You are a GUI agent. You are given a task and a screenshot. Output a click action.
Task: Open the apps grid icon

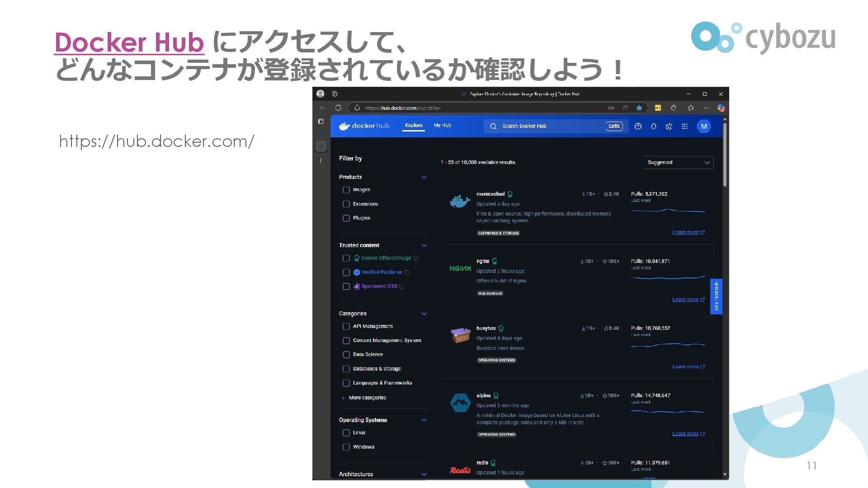685,127
